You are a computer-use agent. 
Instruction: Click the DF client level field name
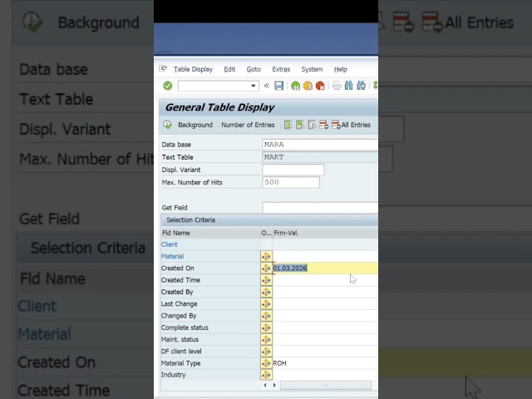click(x=181, y=351)
